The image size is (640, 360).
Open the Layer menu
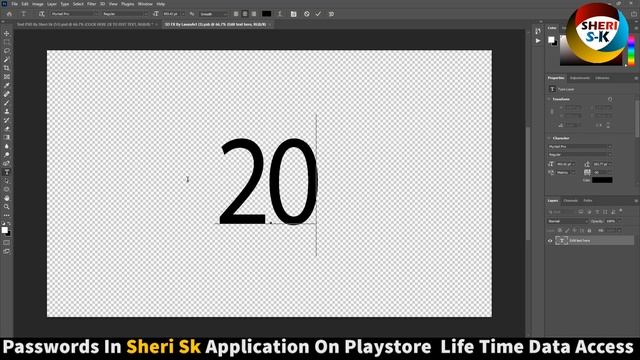(x=51, y=4)
